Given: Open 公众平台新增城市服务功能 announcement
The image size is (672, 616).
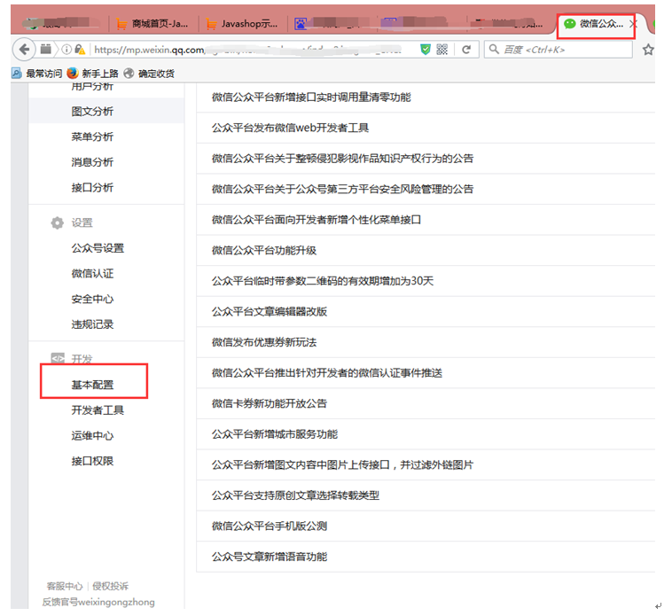Looking at the screenshot, I should point(275,434).
